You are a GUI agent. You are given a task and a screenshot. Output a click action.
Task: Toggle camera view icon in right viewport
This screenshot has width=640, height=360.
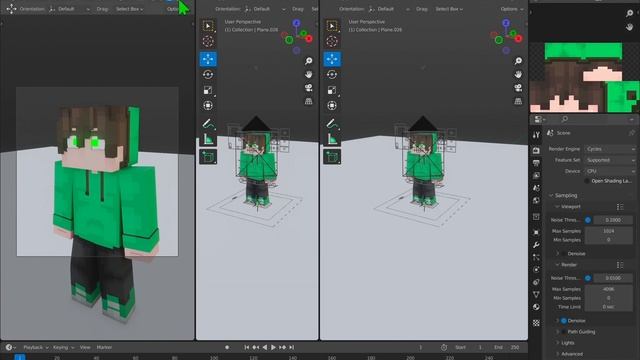[x=518, y=88]
